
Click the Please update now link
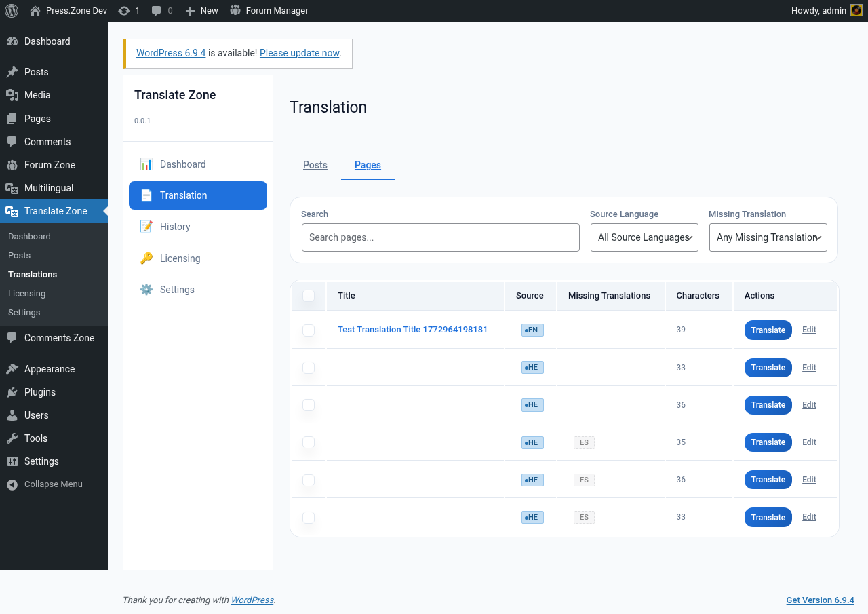(x=299, y=53)
